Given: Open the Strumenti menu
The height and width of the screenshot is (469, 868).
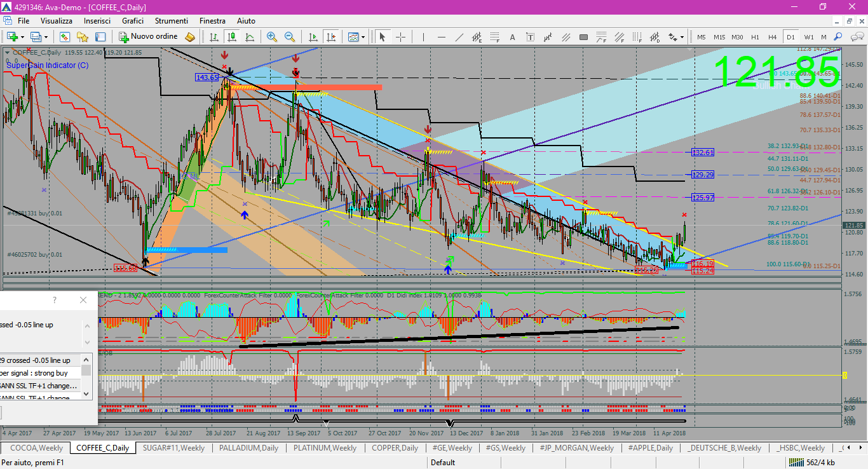Looking at the screenshot, I should 172,21.
